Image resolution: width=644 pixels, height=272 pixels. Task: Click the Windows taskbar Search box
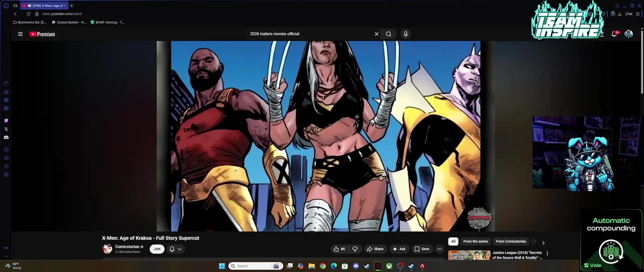click(x=257, y=266)
